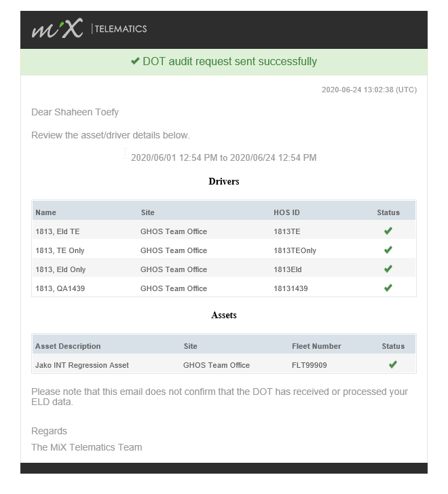Select the Asset Description column header
The image size is (448, 494).
pyautogui.click(x=68, y=346)
